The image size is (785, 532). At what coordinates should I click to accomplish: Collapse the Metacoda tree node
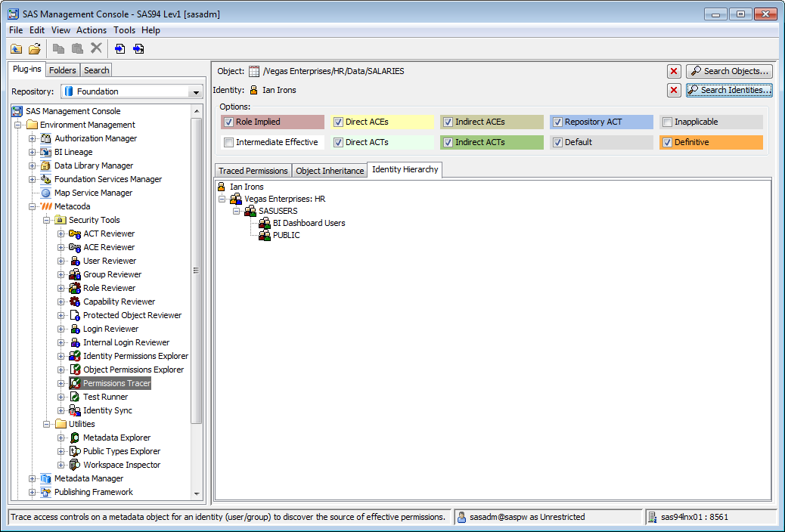pyautogui.click(x=32, y=207)
